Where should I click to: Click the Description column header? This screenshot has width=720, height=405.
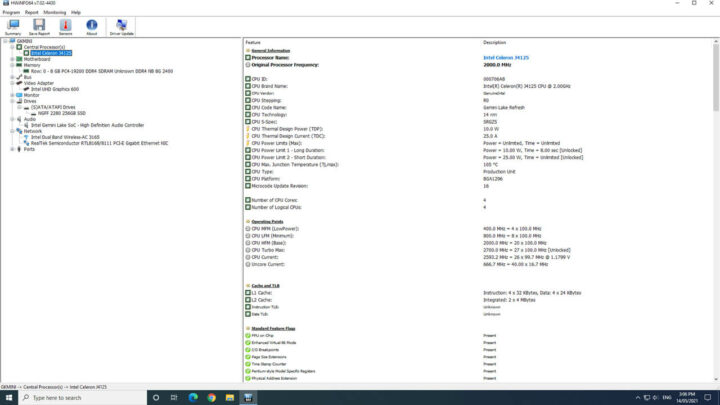tap(495, 42)
